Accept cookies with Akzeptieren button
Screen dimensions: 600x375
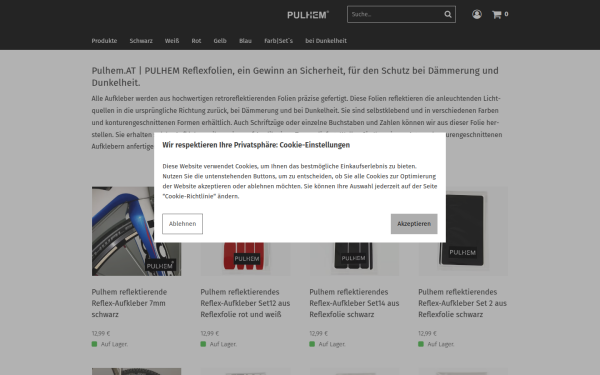[414, 223]
